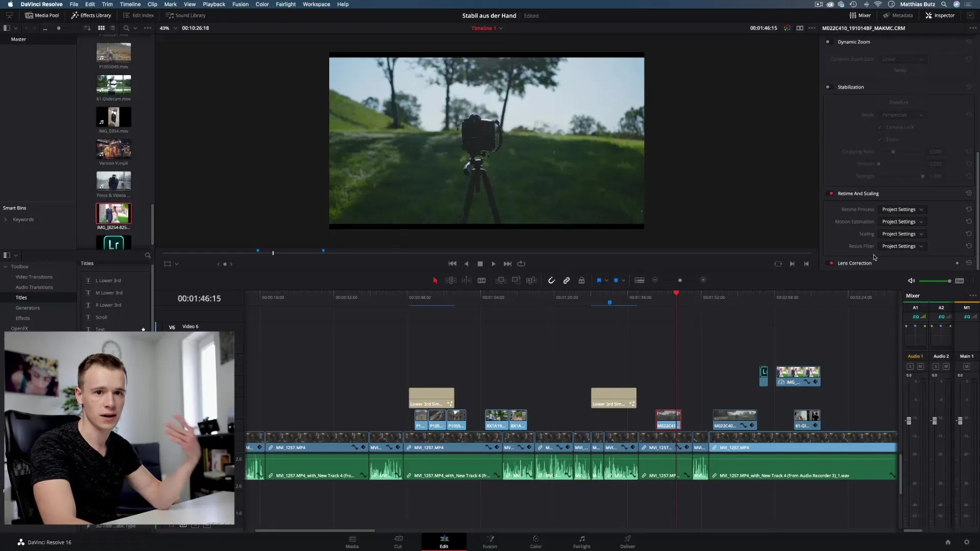The image size is (980, 551).
Task: Toggle the Inspector panel button
Action: click(x=940, y=15)
